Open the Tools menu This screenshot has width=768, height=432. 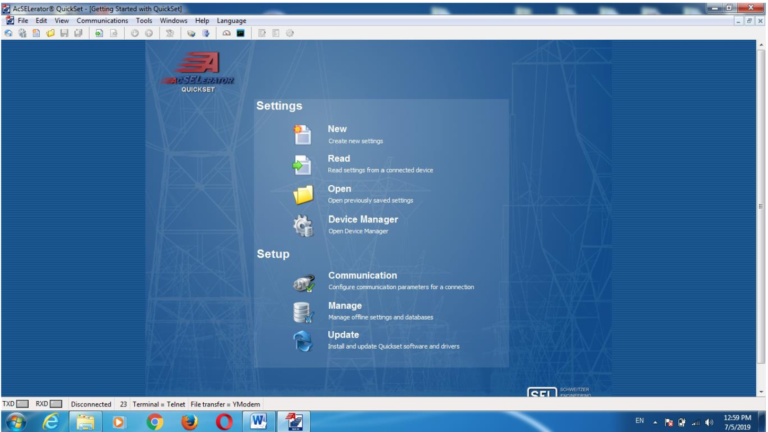coord(144,21)
